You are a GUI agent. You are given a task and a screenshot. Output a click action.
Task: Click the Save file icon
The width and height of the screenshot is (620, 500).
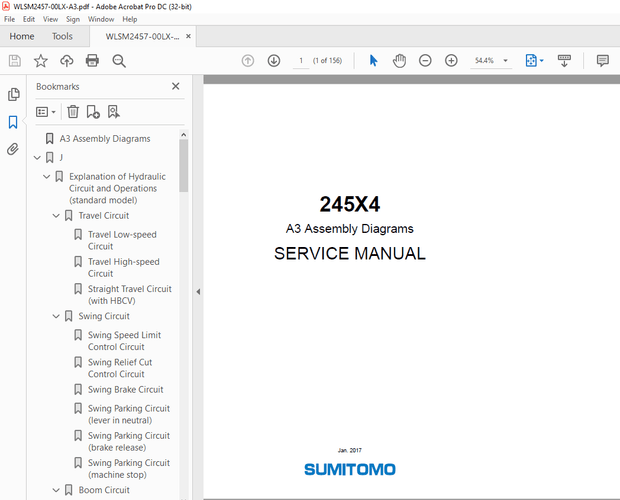point(15,61)
